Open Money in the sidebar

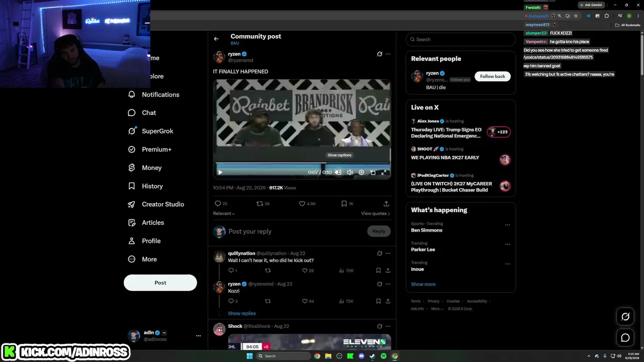coord(145,168)
